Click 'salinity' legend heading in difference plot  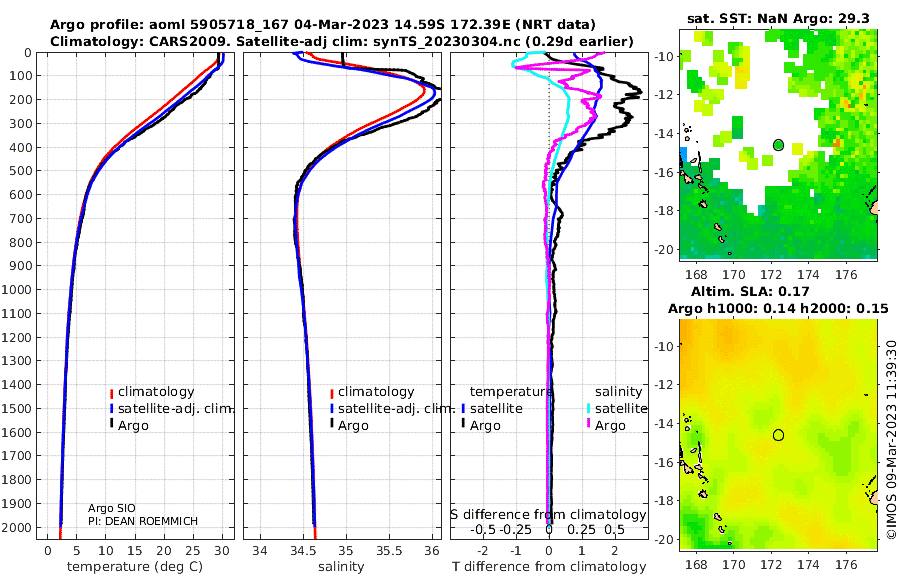click(x=618, y=392)
